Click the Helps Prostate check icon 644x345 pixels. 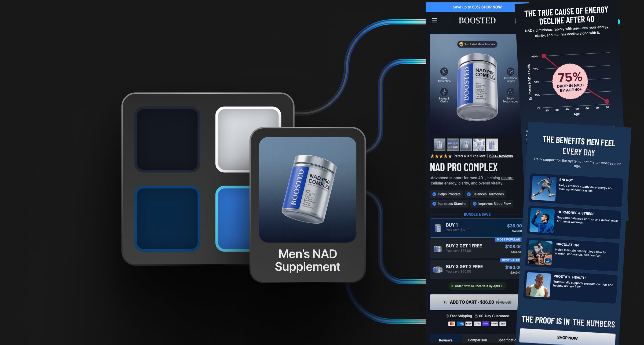point(434,194)
